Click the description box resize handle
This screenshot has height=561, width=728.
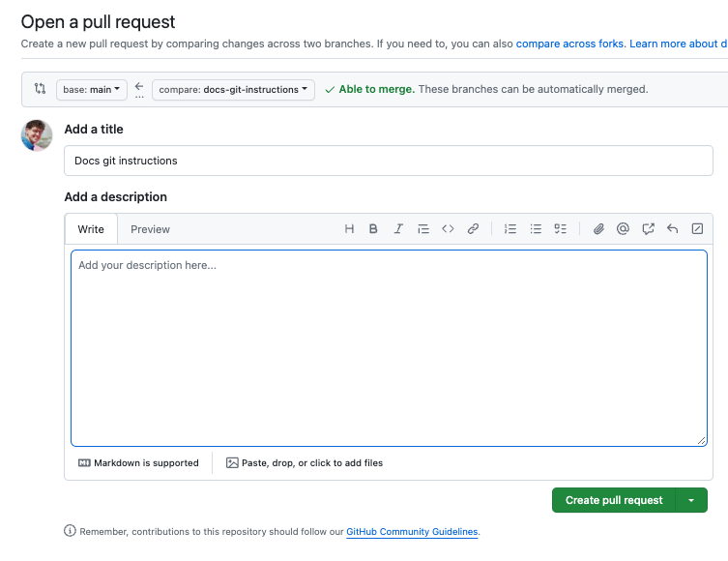(702, 441)
